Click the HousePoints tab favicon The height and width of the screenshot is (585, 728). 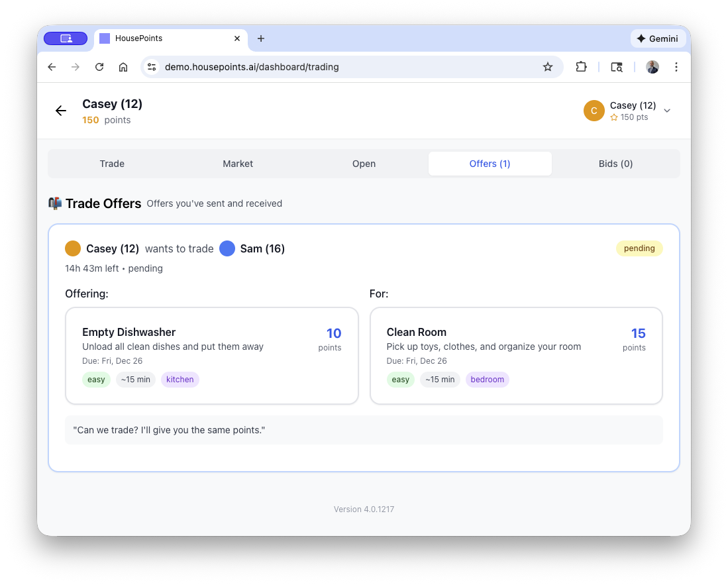coord(105,38)
